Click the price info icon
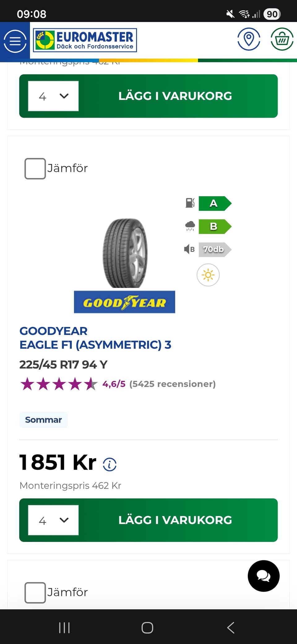This screenshot has height=644, width=297. point(110,464)
